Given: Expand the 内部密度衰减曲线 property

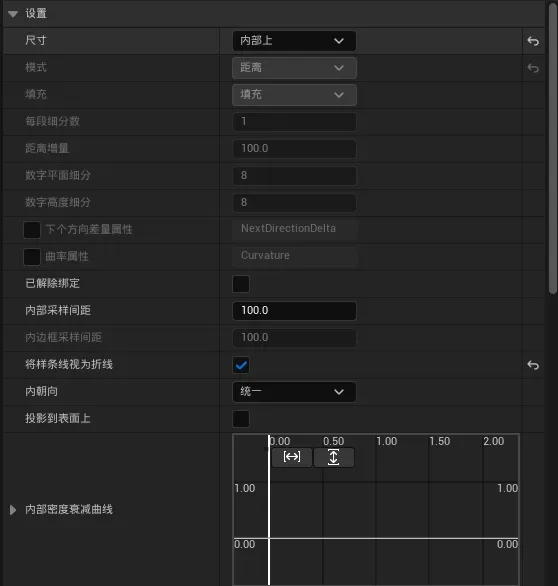Looking at the screenshot, I should click(x=13, y=509).
